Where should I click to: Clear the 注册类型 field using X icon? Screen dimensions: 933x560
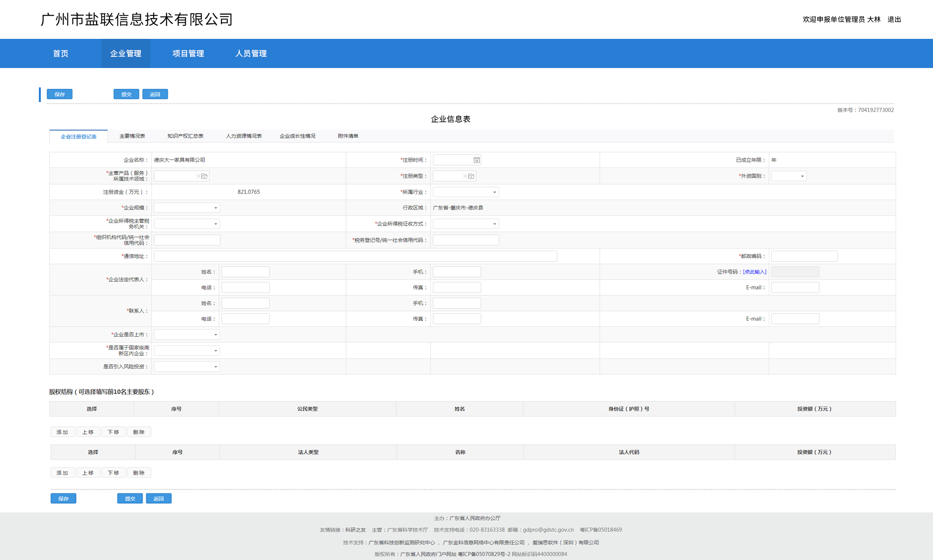pos(465,176)
